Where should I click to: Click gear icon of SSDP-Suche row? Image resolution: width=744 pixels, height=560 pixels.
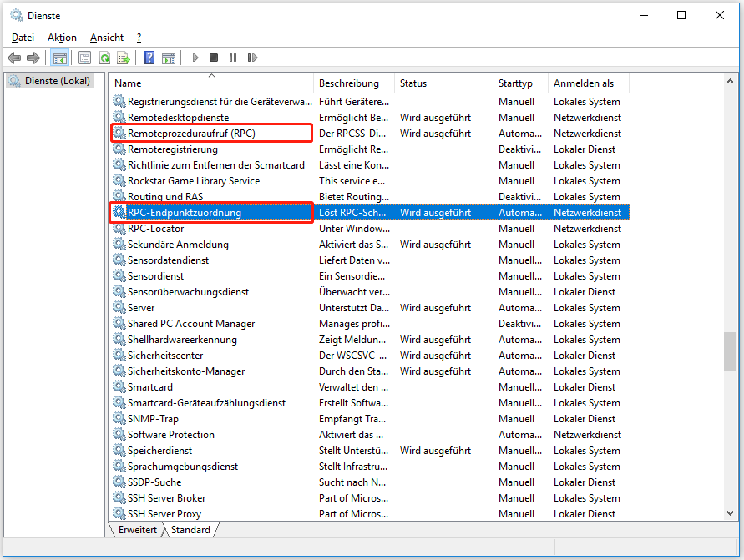(x=119, y=482)
